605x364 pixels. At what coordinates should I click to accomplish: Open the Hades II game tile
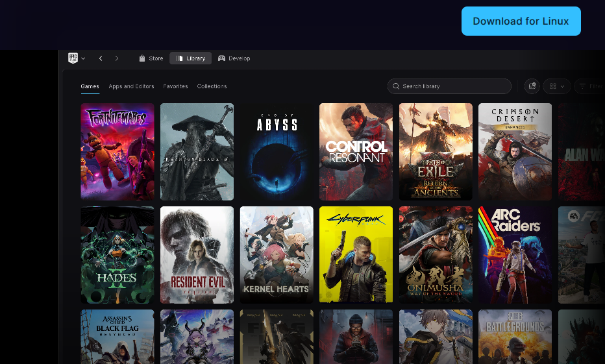pyautogui.click(x=117, y=255)
